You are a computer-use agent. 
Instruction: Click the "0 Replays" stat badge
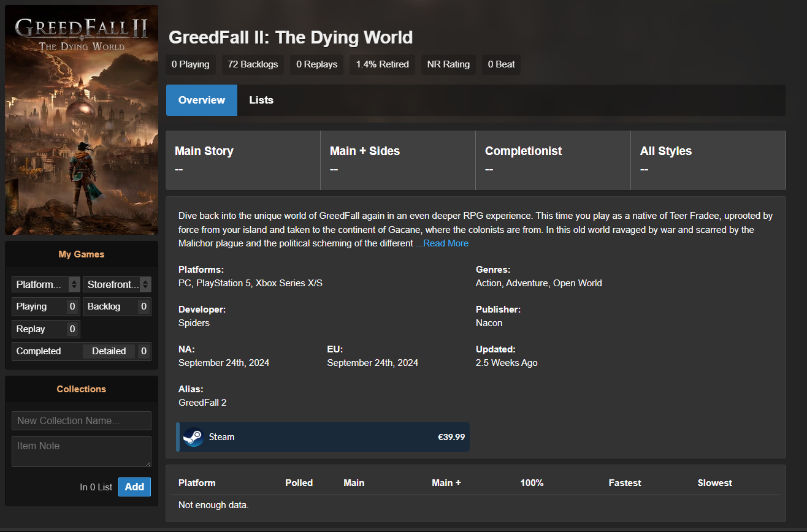tap(317, 64)
